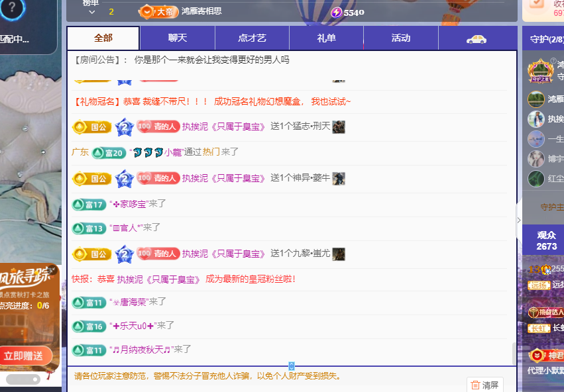Switch to the 全部 tab
The width and height of the screenshot is (564, 392).
click(x=103, y=38)
